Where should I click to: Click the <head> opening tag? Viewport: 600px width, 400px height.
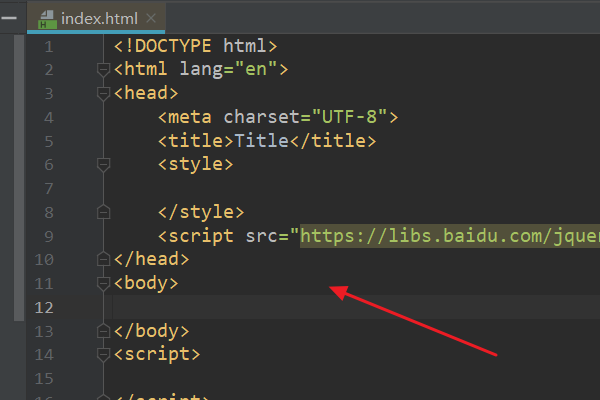pyautogui.click(x=146, y=93)
